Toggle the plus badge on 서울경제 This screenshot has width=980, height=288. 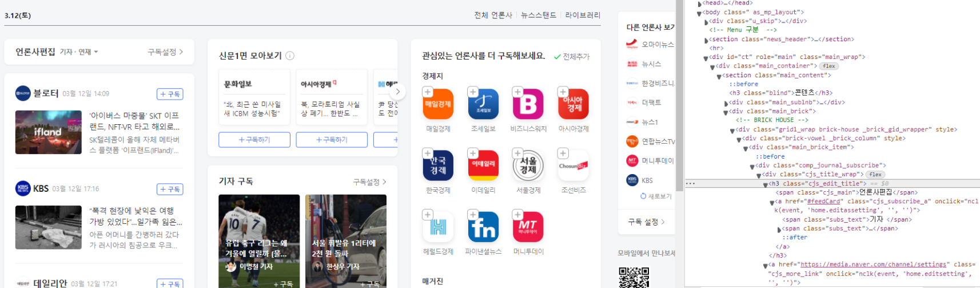517,153
